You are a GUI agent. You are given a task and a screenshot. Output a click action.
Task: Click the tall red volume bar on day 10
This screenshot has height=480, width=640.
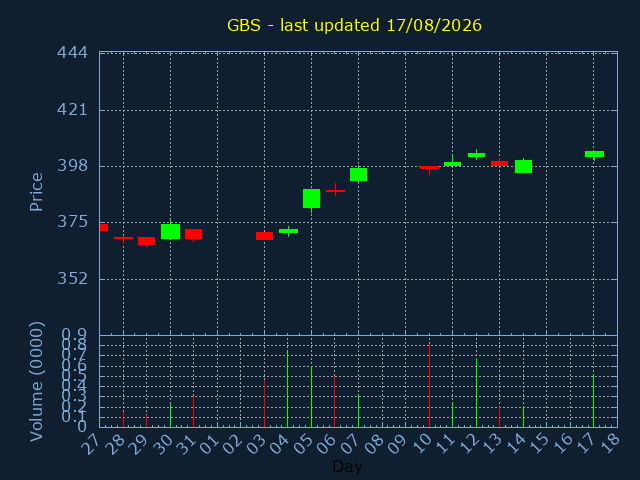click(429, 386)
